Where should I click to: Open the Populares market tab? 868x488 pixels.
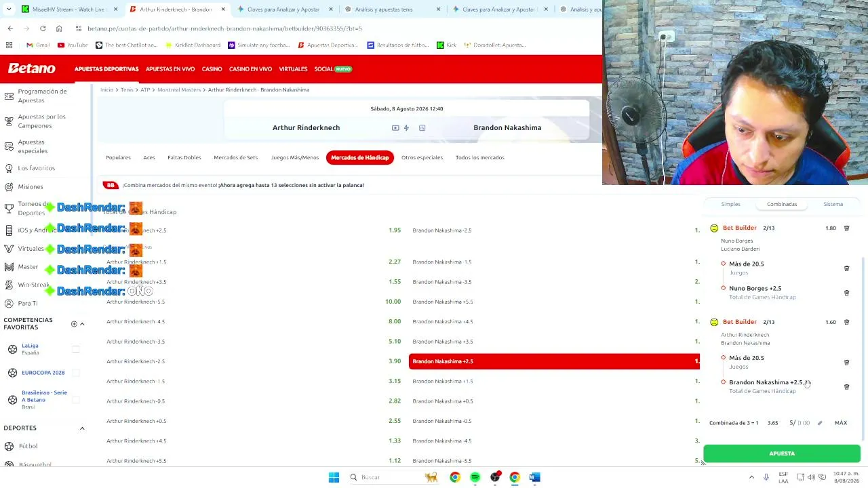[118, 157]
